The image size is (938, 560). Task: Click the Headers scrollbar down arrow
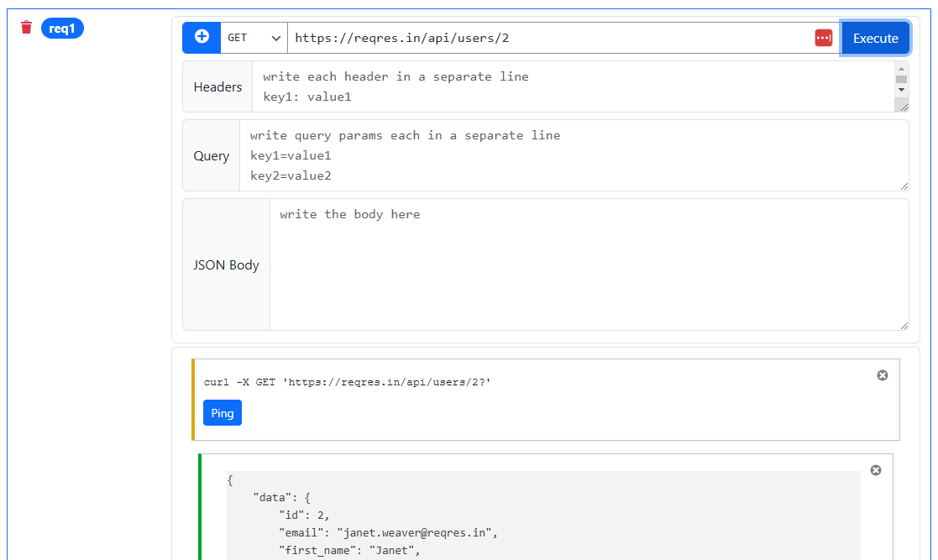[902, 90]
